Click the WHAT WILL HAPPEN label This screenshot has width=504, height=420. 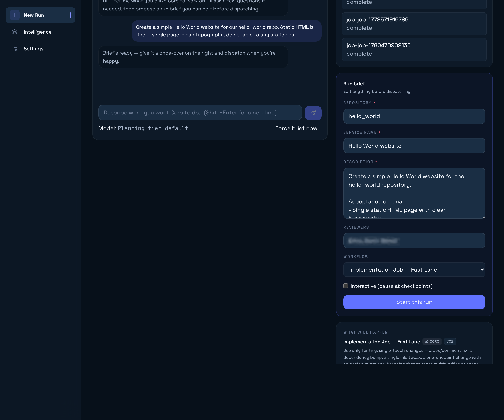point(366,332)
